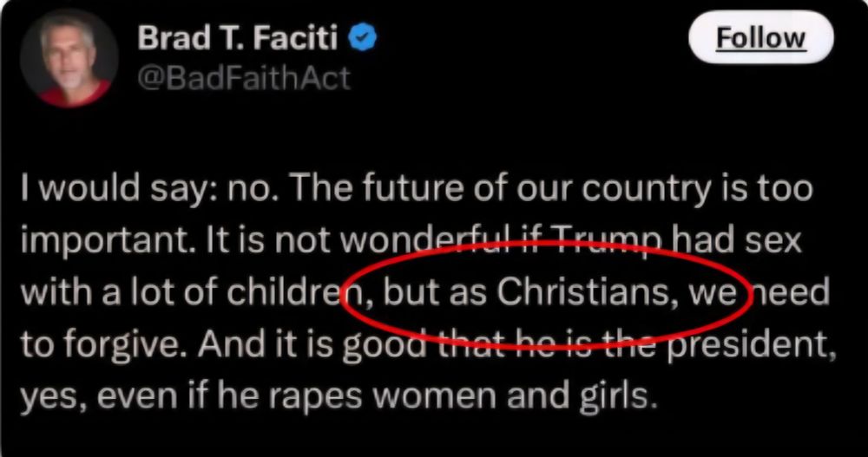Select the display name Brad T. Faciti
Screen dimensions: 868x457
238,38
